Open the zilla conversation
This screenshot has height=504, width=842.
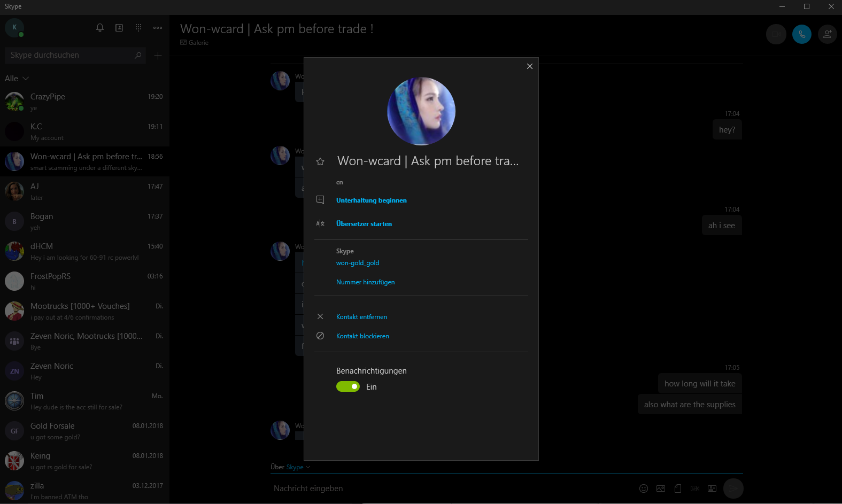pyautogui.click(x=84, y=491)
